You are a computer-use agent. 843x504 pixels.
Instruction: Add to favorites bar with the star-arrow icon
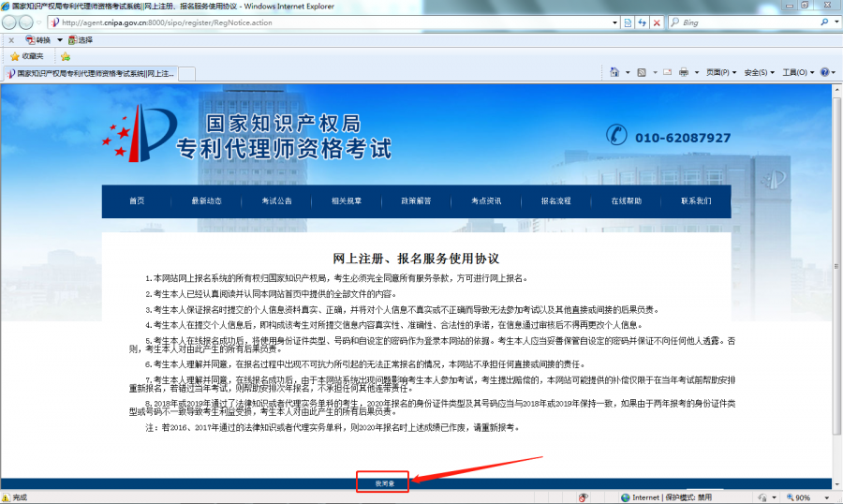[65, 56]
